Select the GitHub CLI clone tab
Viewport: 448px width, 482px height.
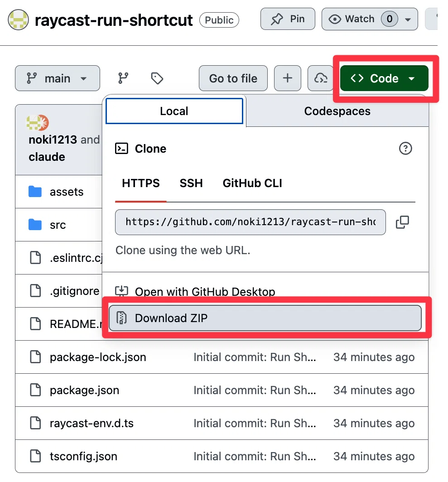252,183
